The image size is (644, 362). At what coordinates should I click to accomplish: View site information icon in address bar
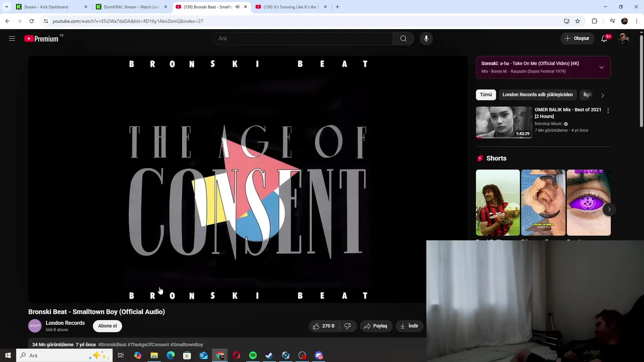click(x=46, y=21)
